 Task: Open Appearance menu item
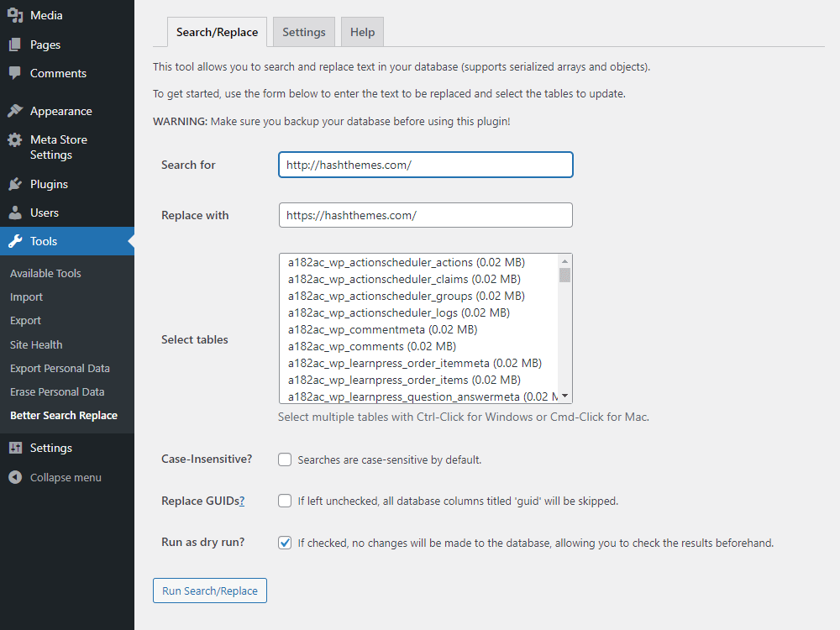coord(61,111)
